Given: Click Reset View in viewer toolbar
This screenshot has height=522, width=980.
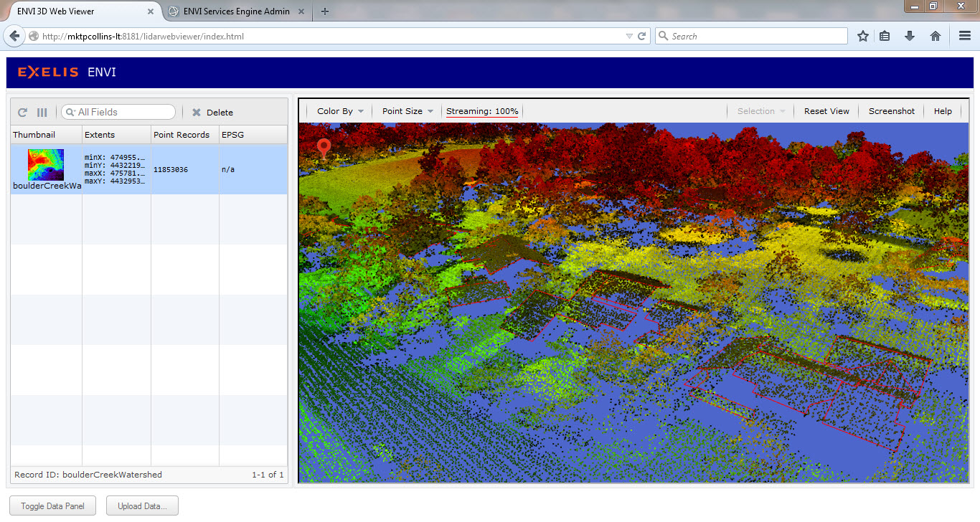Looking at the screenshot, I should tap(826, 111).
